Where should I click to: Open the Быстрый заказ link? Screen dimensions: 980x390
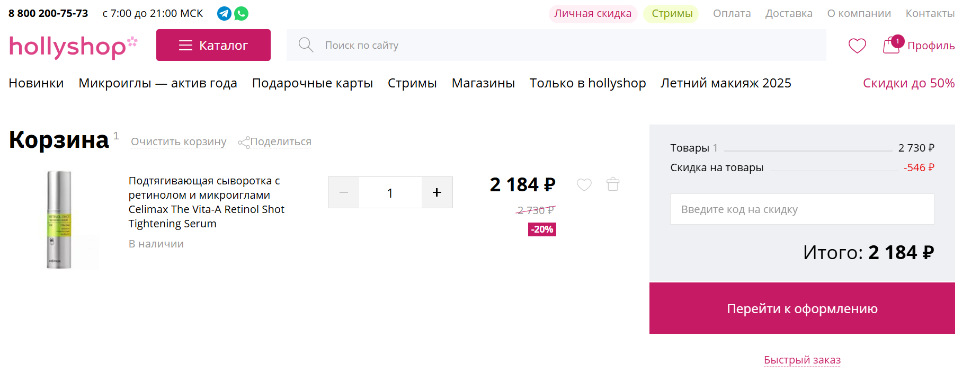(801, 360)
